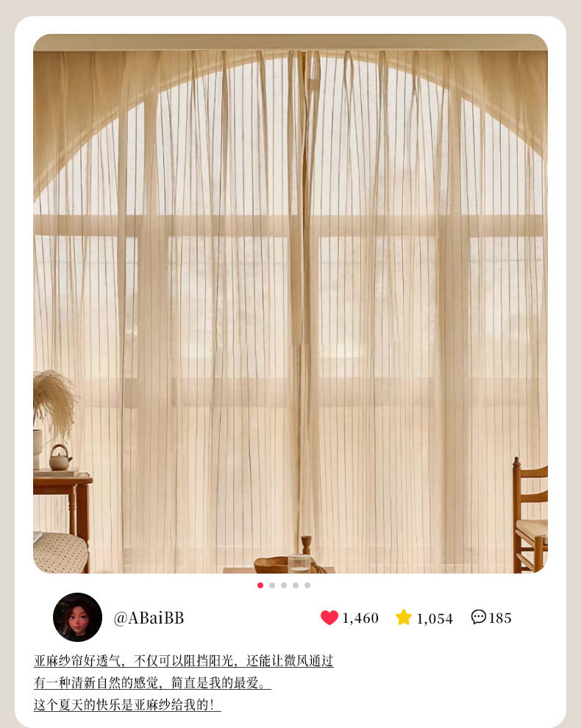Open ABaiBB's profile avatar
Screen dimensions: 581x728
[77, 617]
